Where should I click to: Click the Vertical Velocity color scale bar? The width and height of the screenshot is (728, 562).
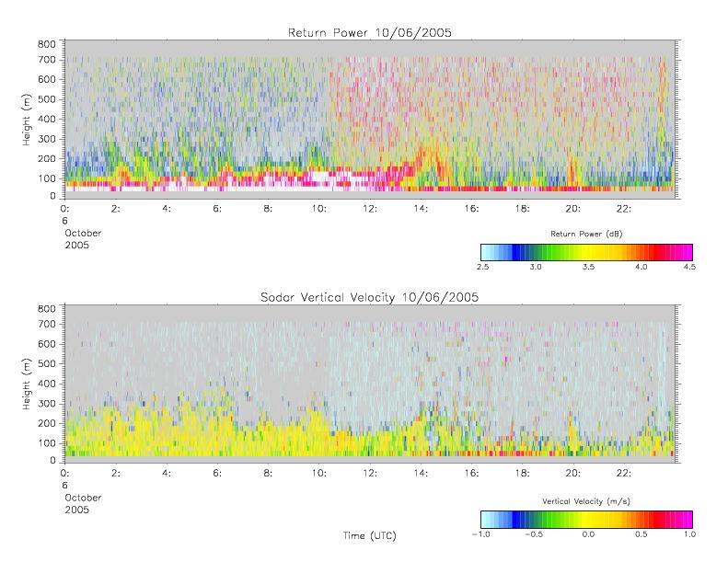click(x=586, y=520)
